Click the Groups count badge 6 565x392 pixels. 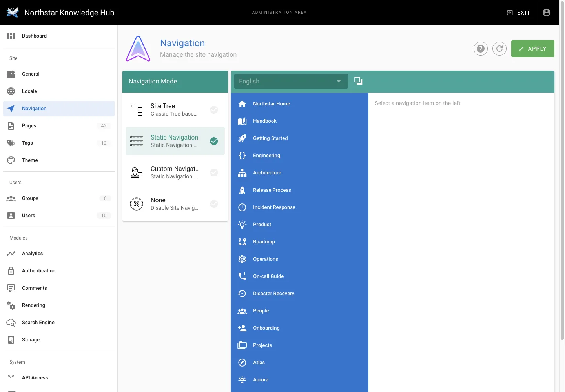point(105,198)
